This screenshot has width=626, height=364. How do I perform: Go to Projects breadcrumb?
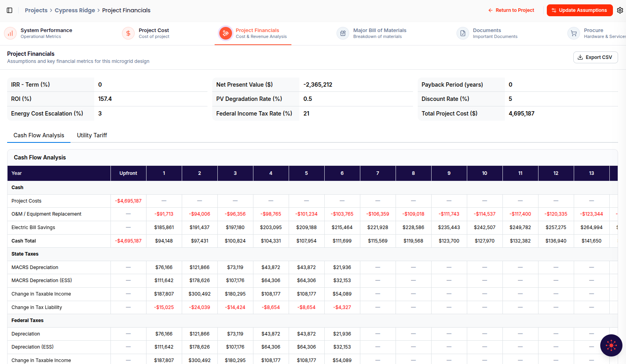click(36, 10)
